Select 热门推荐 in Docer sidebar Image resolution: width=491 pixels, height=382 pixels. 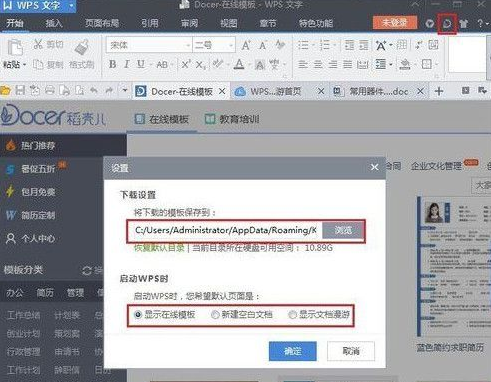(63, 145)
